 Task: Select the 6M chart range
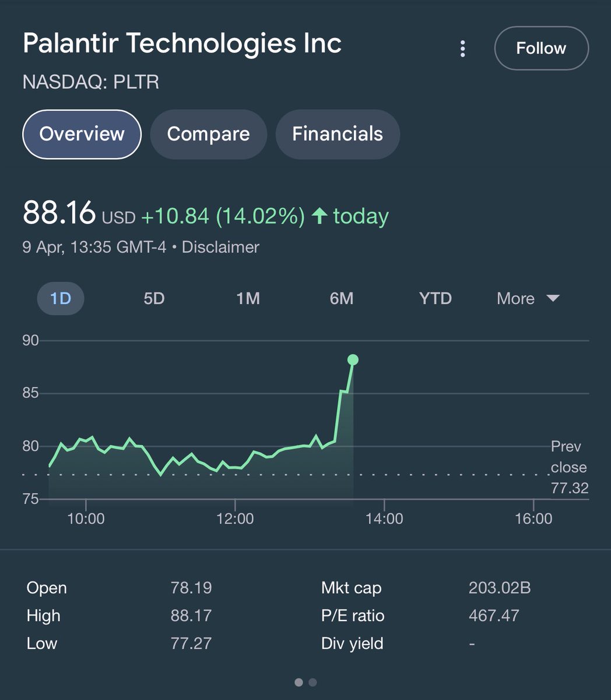click(x=342, y=299)
